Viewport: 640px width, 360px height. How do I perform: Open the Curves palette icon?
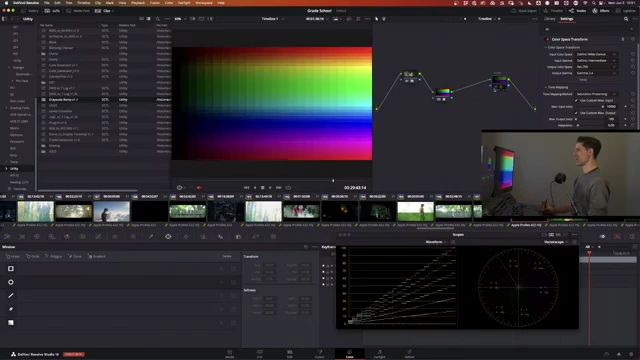[x=98, y=237]
